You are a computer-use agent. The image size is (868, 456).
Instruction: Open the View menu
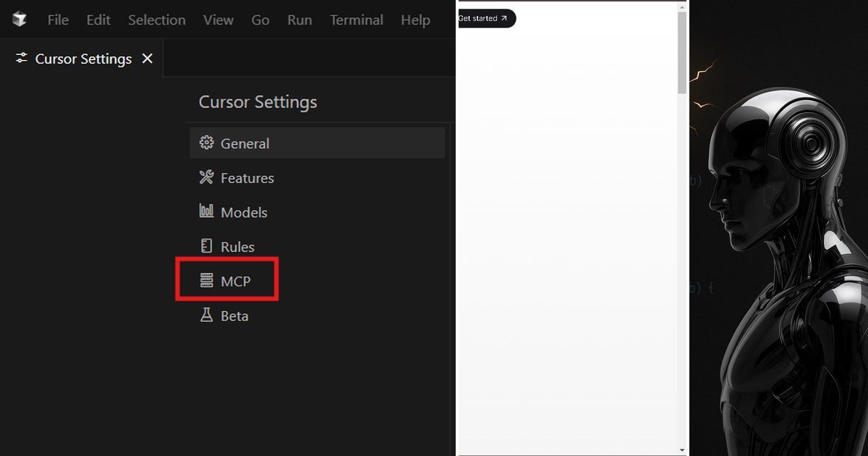pyautogui.click(x=218, y=20)
